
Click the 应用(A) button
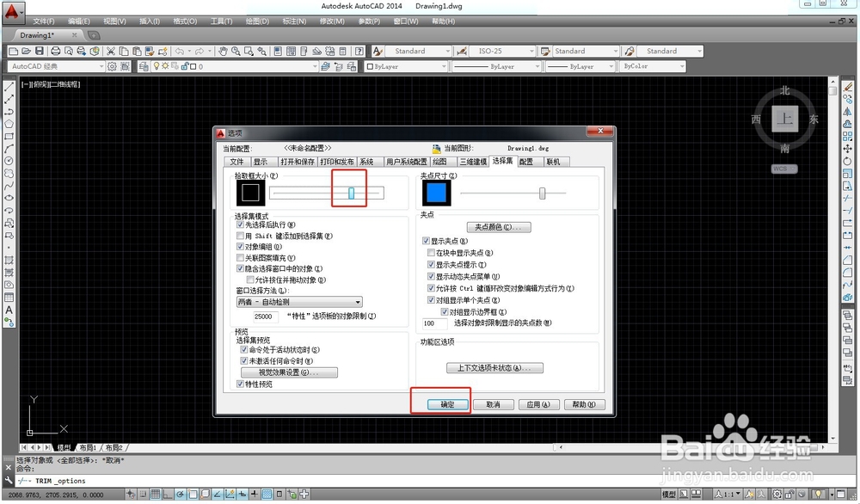538,405
